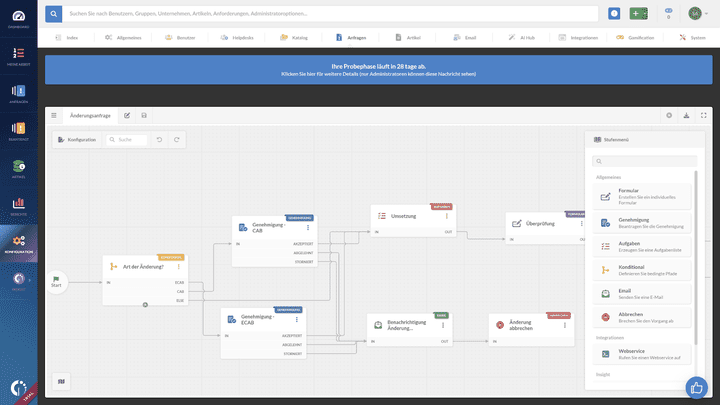The height and width of the screenshot is (405, 720).
Task: Click the download icon in workflow header
Action: 686,116
